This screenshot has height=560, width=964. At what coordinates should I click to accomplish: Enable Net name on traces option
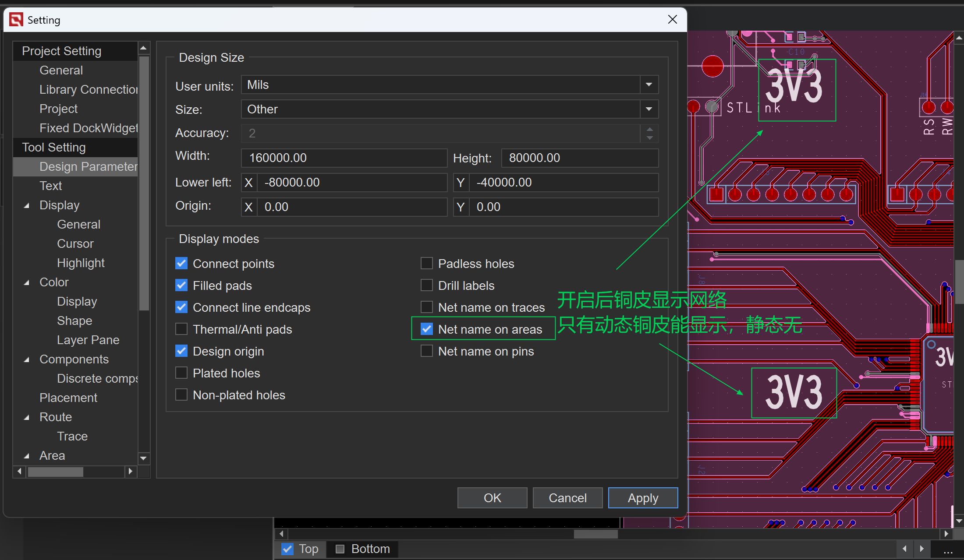[427, 307]
